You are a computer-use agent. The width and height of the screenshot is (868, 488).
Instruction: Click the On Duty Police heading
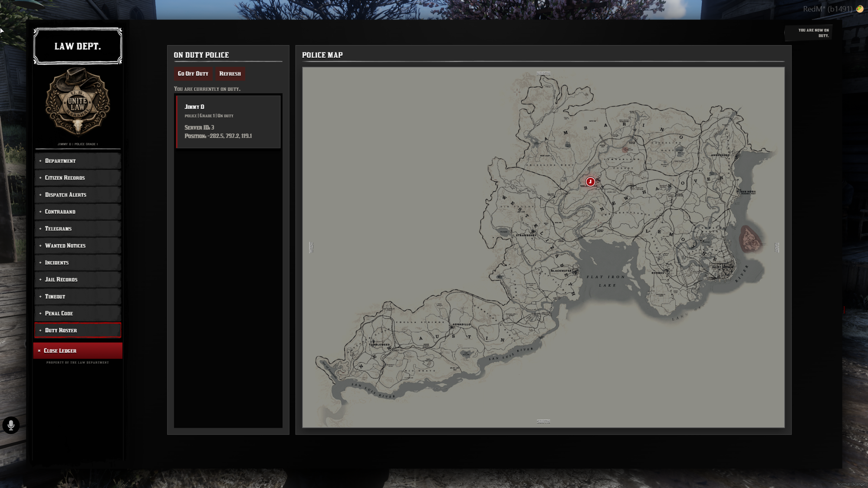pyautogui.click(x=201, y=55)
